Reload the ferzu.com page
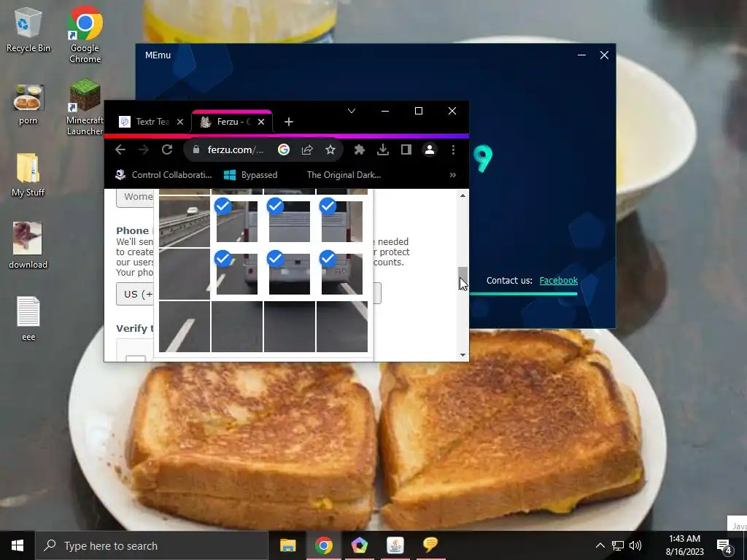747x560 pixels. click(167, 149)
